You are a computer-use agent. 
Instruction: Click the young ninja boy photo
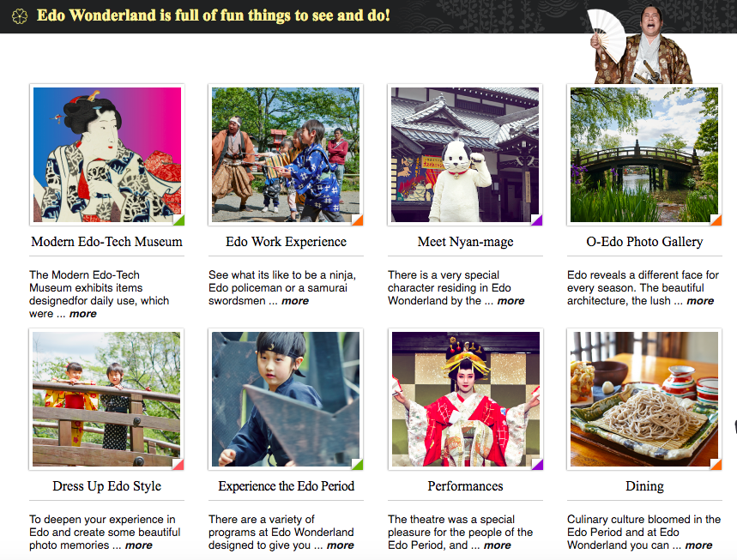(x=286, y=399)
